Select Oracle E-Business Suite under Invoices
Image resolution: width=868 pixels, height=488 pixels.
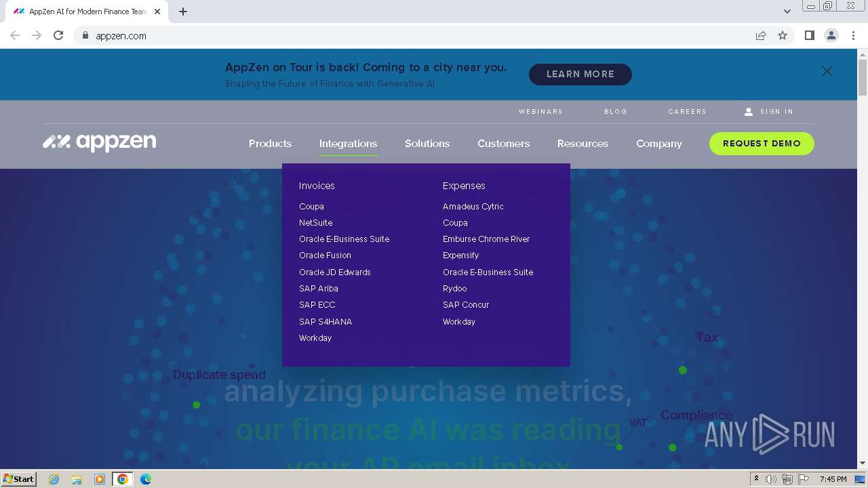pos(344,239)
